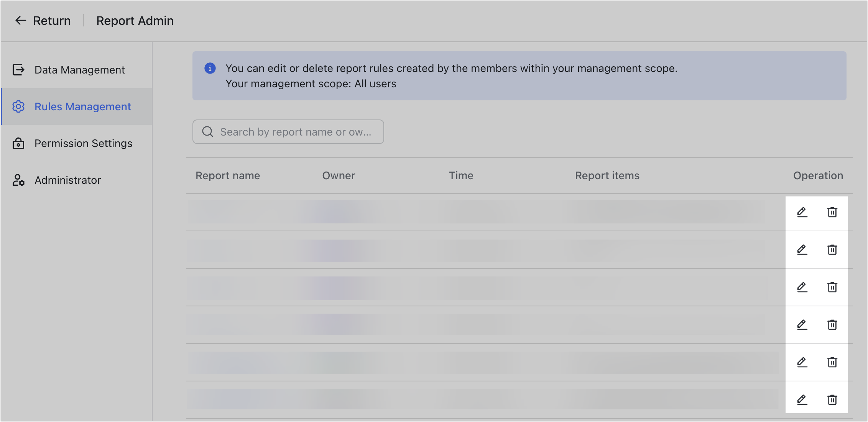Viewport: 868px width, 422px height.
Task: Edit the fourth report rule
Action: (x=802, y=325)
